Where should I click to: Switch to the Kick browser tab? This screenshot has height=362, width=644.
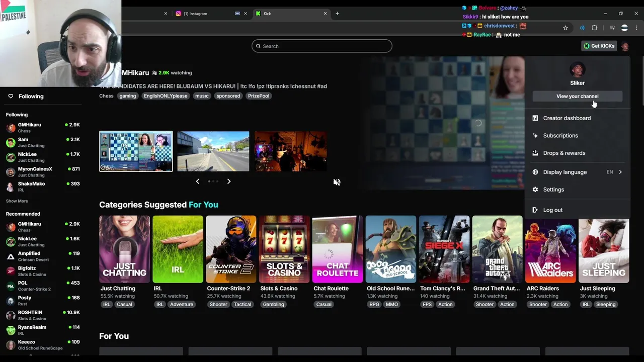click(x=292, y=14)
